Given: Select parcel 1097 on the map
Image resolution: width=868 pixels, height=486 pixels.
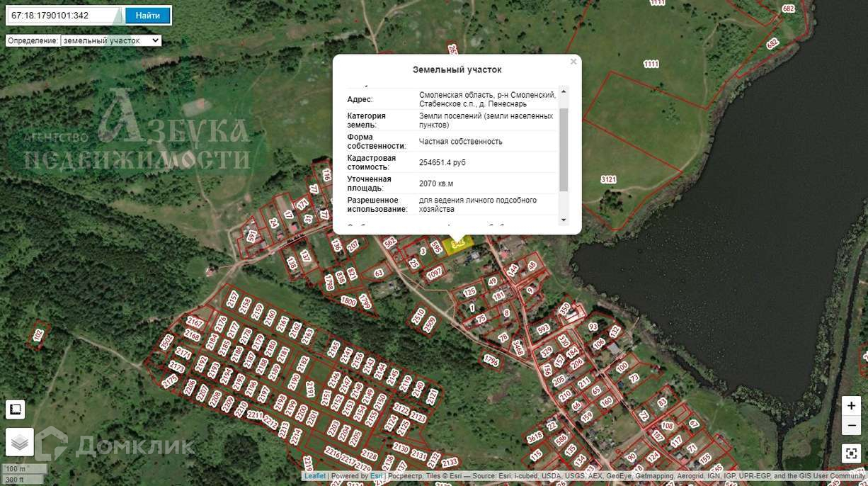Looking at the screenshot, I should [x=434, y=273].
